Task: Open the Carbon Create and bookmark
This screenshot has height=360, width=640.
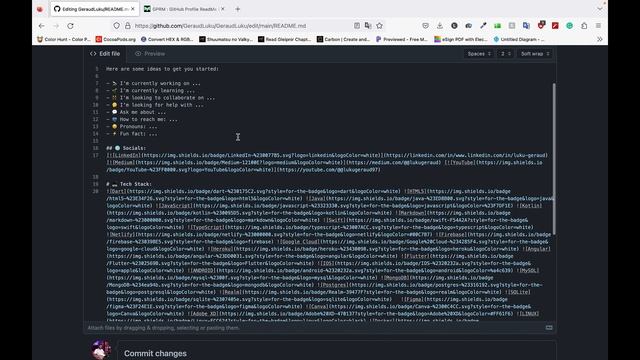Action: [343, 39]
